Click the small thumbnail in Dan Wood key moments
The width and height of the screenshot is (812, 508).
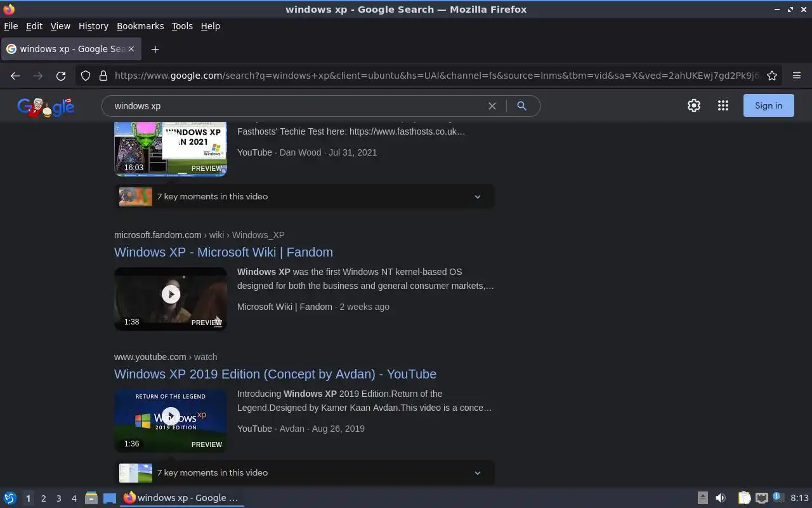tap(136, 197)
